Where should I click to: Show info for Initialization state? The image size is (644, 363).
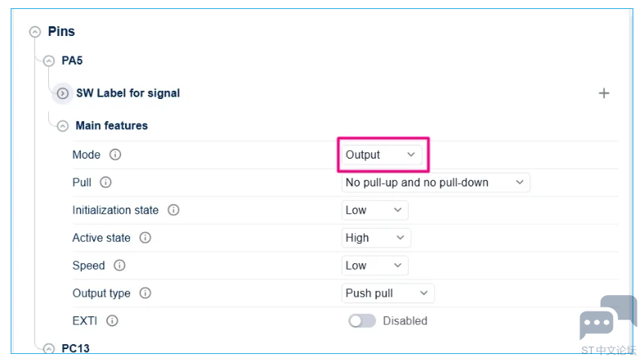pos(173,210)
